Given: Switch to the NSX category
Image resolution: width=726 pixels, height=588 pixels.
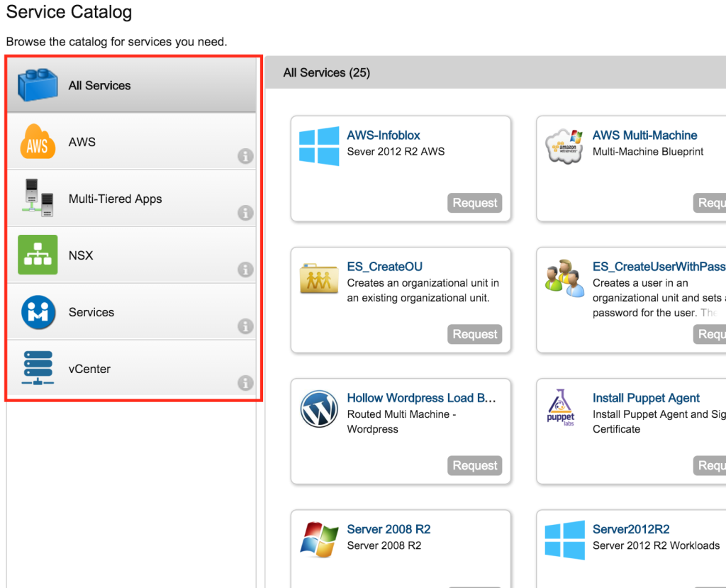Looking at the screenshot, I should [x=81, y=255].
